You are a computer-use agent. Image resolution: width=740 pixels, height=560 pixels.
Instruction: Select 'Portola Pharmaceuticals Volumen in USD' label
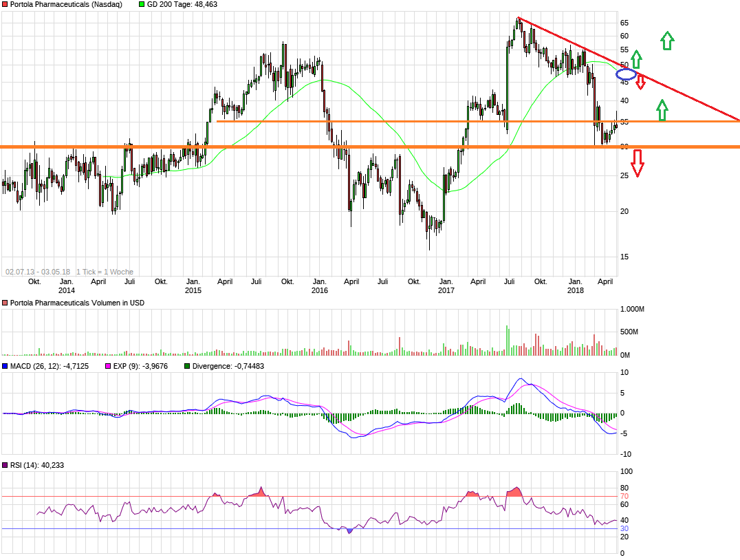[77, 303]
